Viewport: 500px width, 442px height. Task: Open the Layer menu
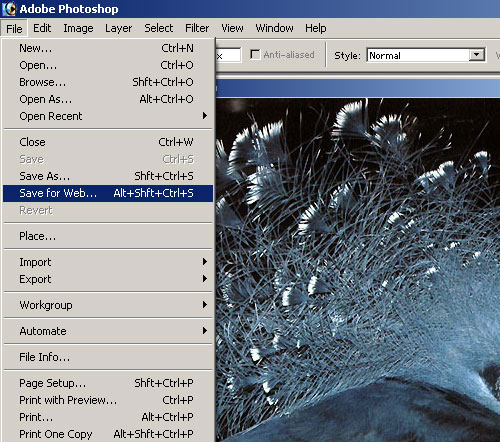point(118,28)
